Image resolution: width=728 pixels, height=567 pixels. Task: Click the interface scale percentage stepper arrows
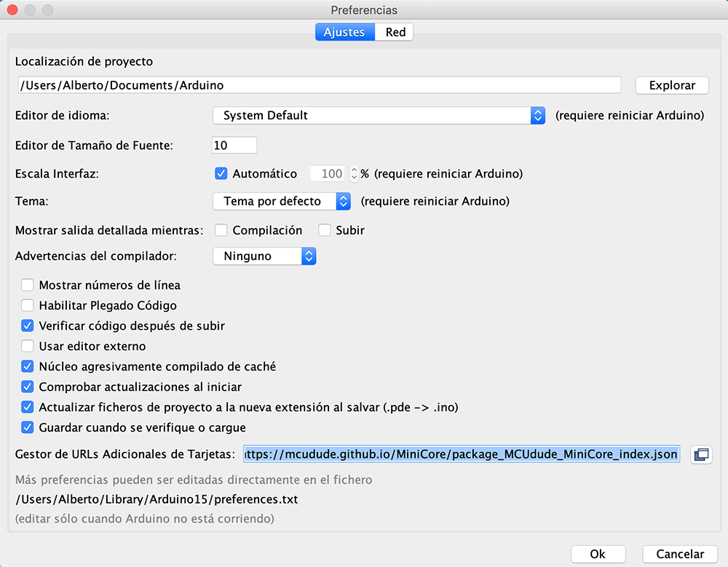(354, 174)
